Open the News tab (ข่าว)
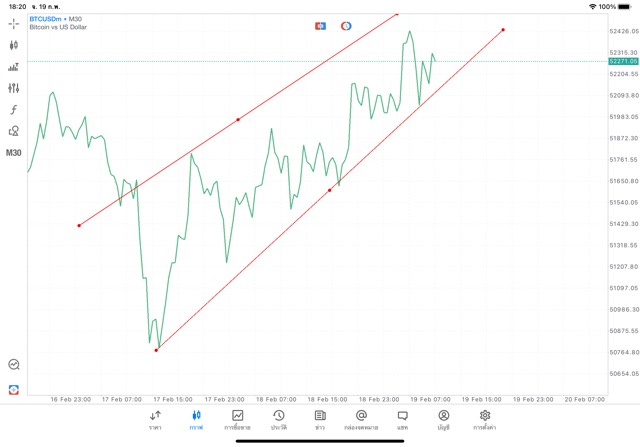640x447 pixels. tap(319, 419)
